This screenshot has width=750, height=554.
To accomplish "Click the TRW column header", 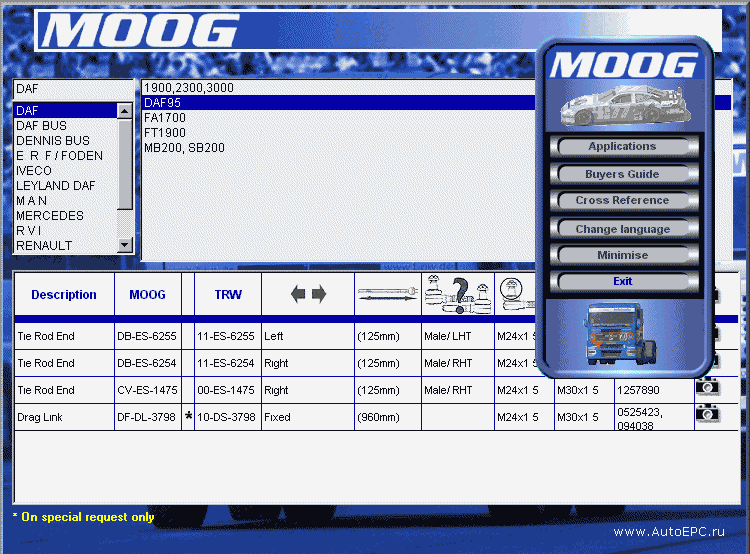I will (228, 295).
